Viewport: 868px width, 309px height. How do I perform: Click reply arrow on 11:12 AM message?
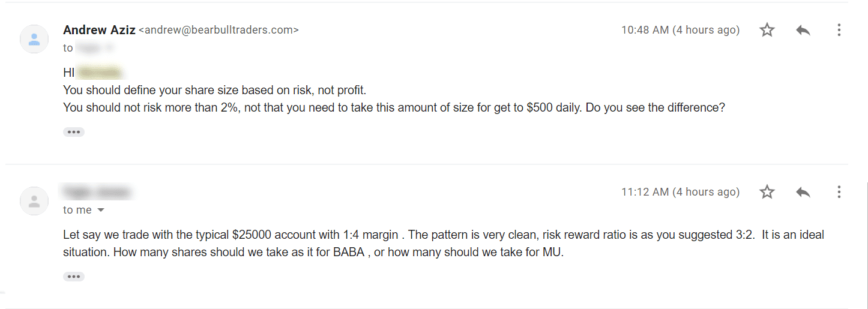803,192
